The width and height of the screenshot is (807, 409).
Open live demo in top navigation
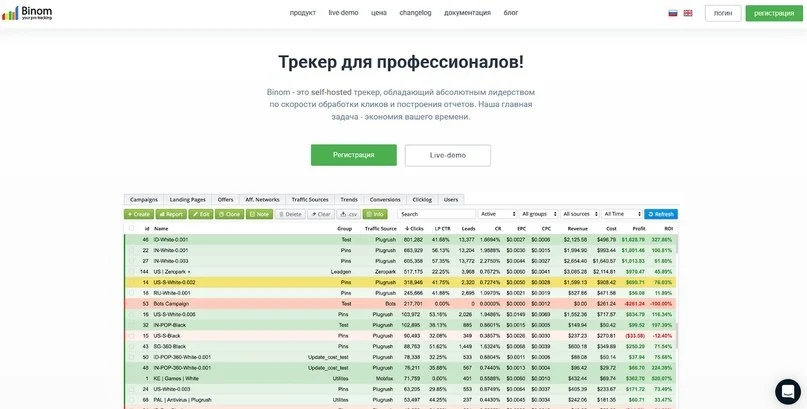click(343, 13)
